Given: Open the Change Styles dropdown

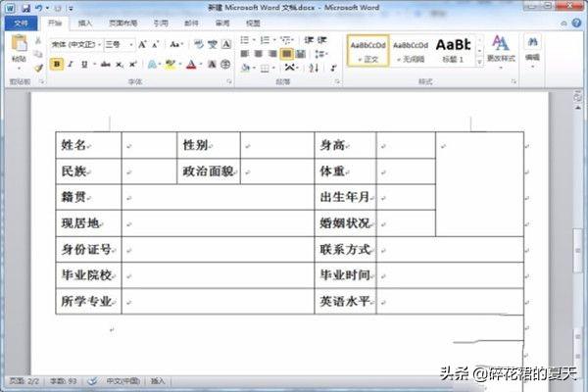Looking at the screenshot, I should (501, 52).
